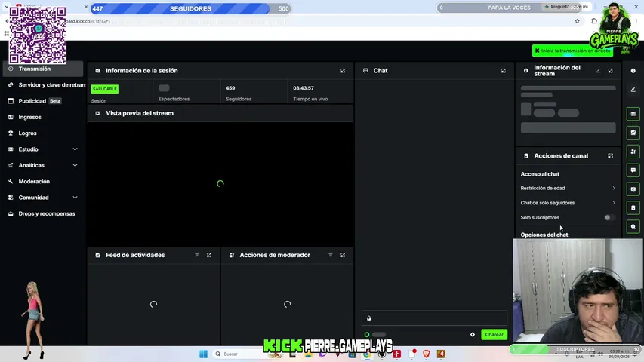
Task: Open the Acciones de moderador filter icon
Action: click(x=331, y=255)
